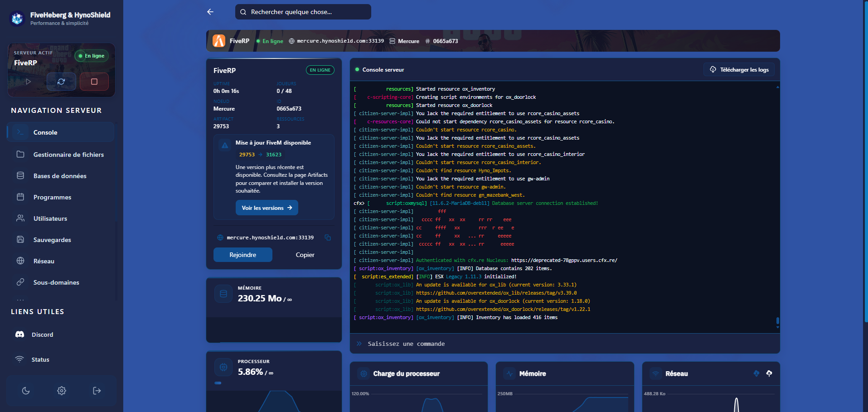
Task: Click the command field 'Saisissez une commande'
Action: [565, 344]
